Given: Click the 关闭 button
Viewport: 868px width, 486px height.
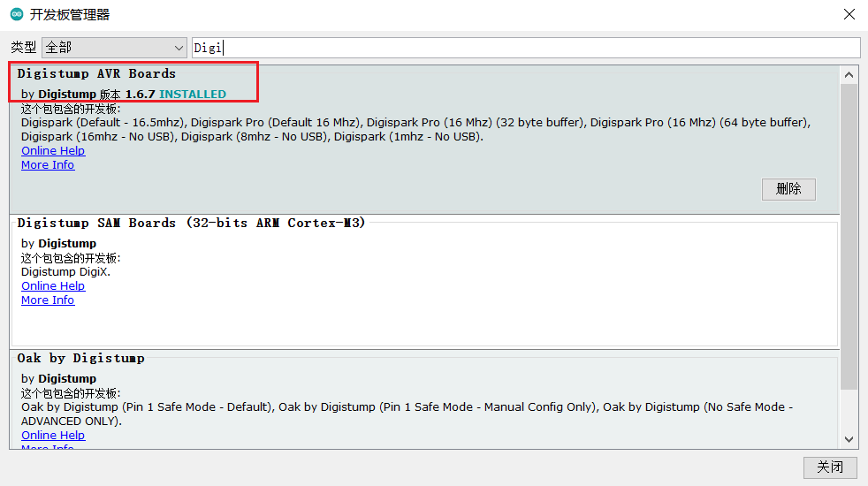Looking at the screenshot, I should pyautogui.click(x=830, y=467).
